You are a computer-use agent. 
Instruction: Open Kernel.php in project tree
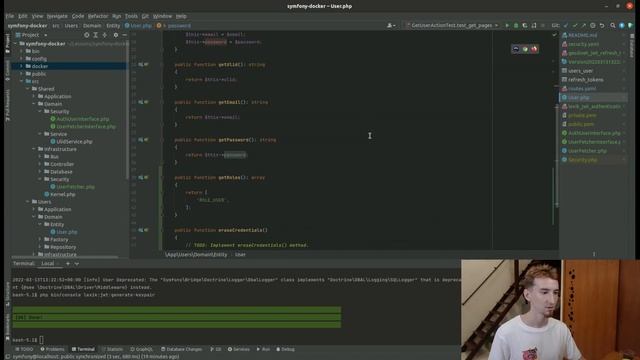[x=63, y=194]
